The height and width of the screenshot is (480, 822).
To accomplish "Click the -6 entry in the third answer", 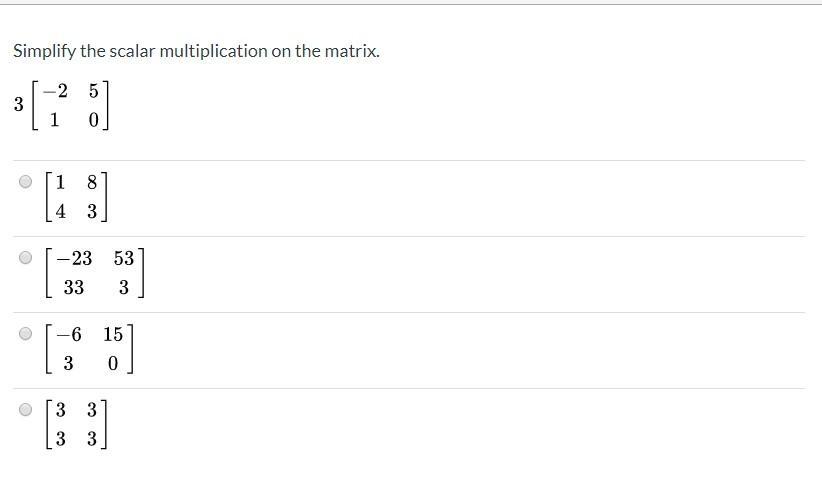I will 69,334.
